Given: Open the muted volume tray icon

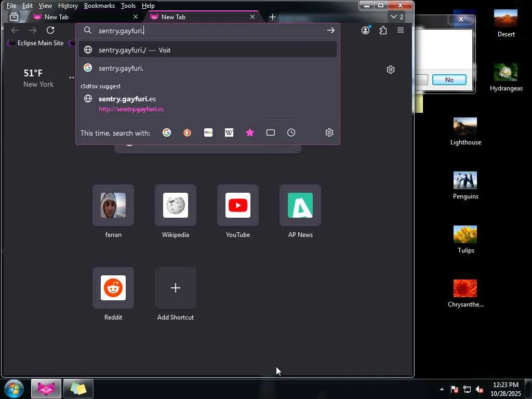Looking at the screenshot, I should pyautogui.click(x=479, y=389).
